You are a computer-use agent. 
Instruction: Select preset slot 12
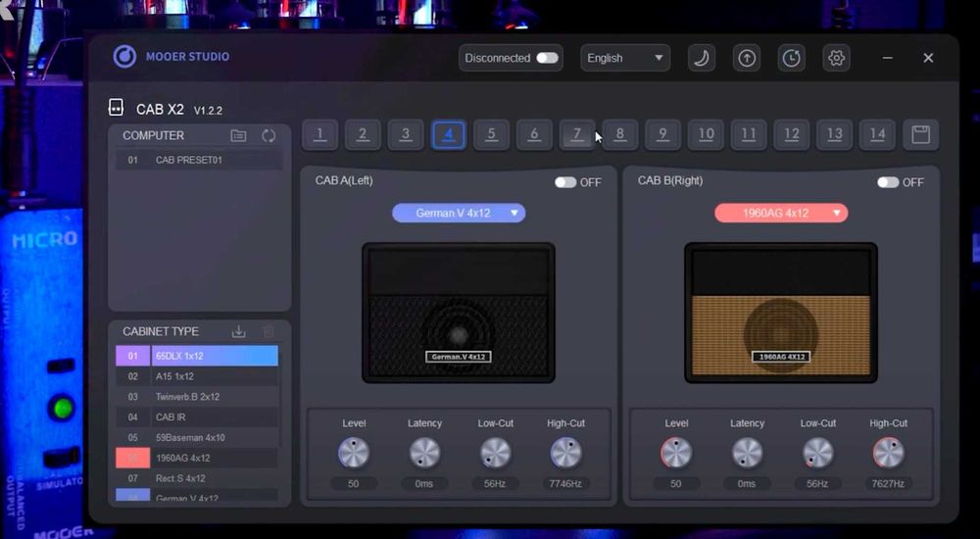coord(792,134)
